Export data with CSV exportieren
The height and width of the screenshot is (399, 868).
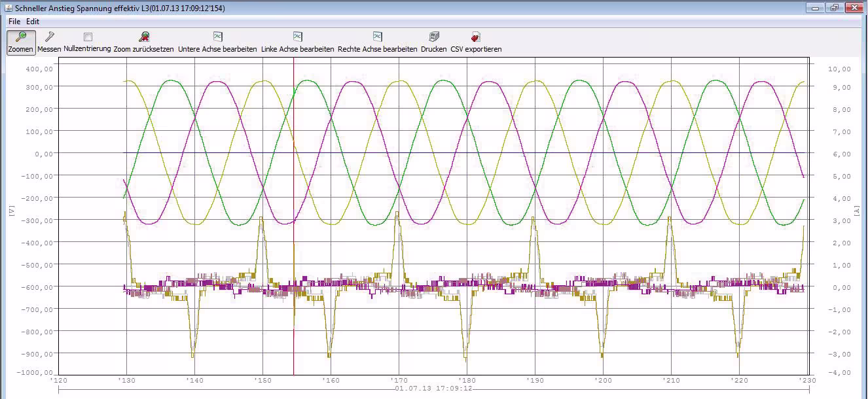pyautogui.click(x=476, y=37)
